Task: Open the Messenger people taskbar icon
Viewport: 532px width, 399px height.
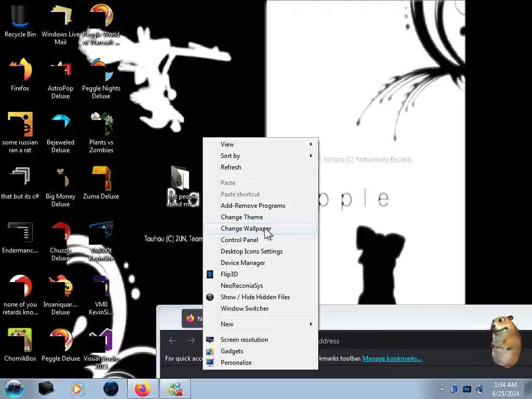Action: tap(175, 389)
